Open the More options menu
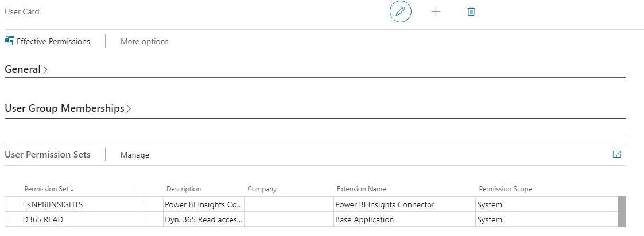 pyautogui.click(x=144, y=41)
